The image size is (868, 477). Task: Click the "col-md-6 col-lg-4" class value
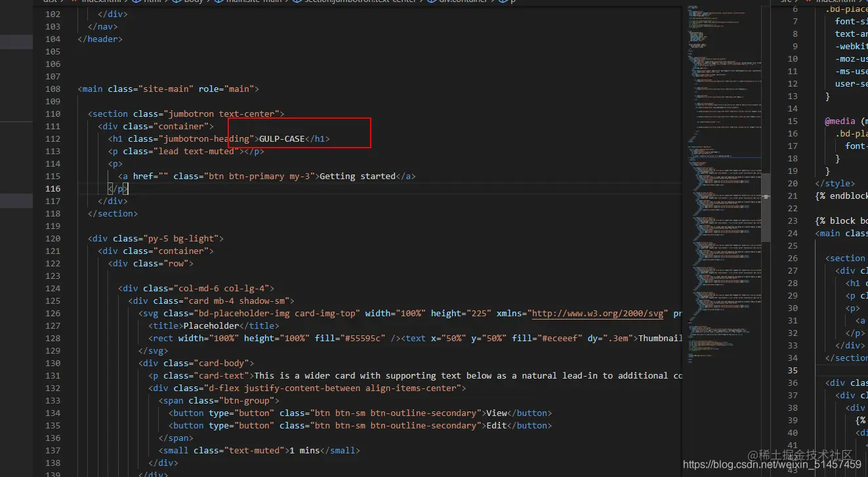coord(224,289)
